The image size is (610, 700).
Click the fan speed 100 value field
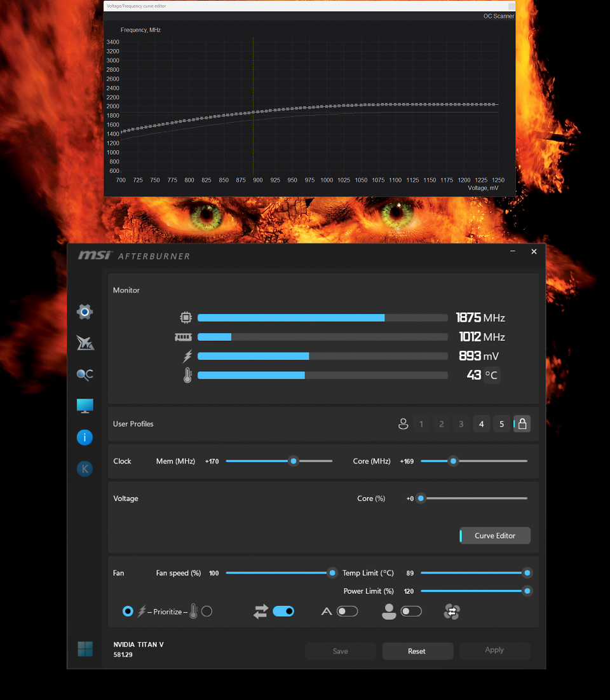[x=213, y=573]
